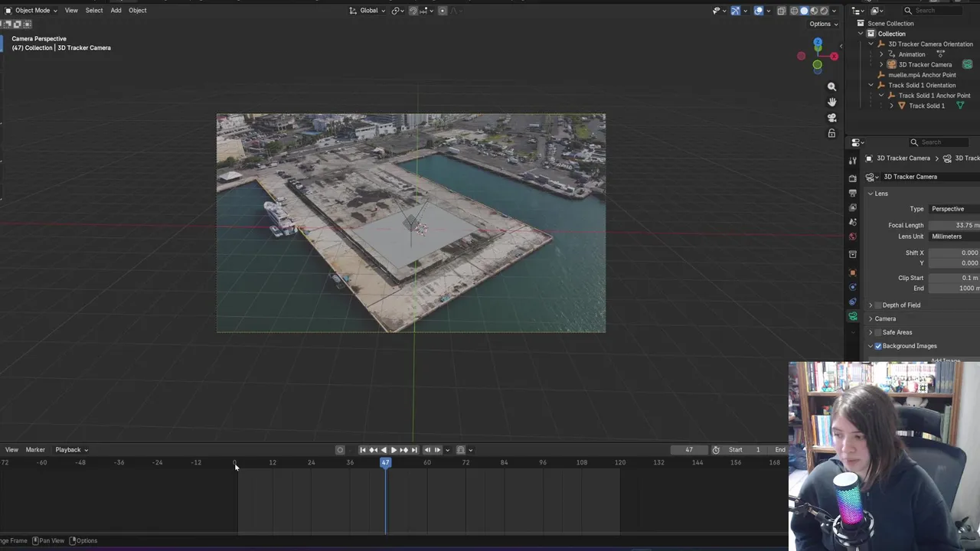Click the zoom magnifier viewport gizmo
Viewport: 980px width, 551px height.
coord(831,87)
